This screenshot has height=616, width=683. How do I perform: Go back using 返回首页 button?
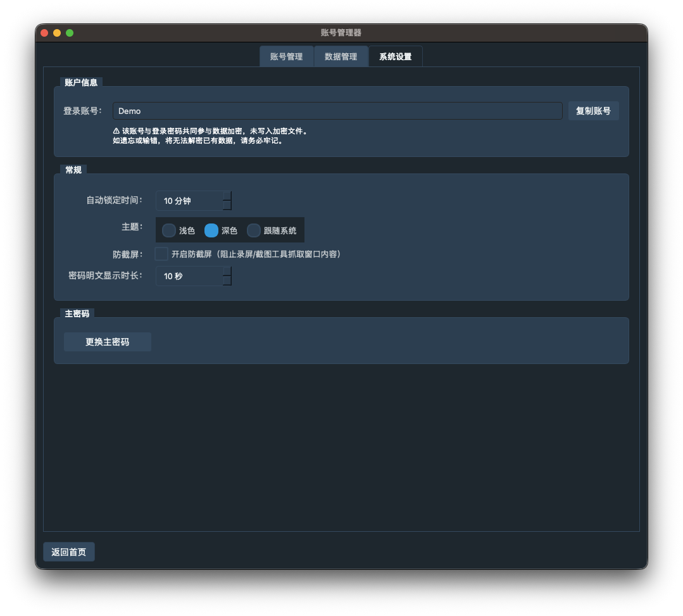69,552
